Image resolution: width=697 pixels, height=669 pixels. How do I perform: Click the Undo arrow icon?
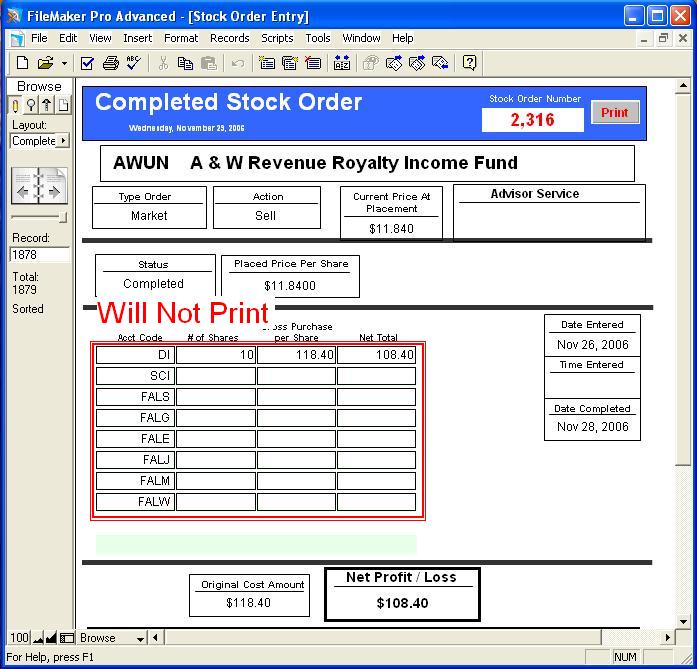238,64
